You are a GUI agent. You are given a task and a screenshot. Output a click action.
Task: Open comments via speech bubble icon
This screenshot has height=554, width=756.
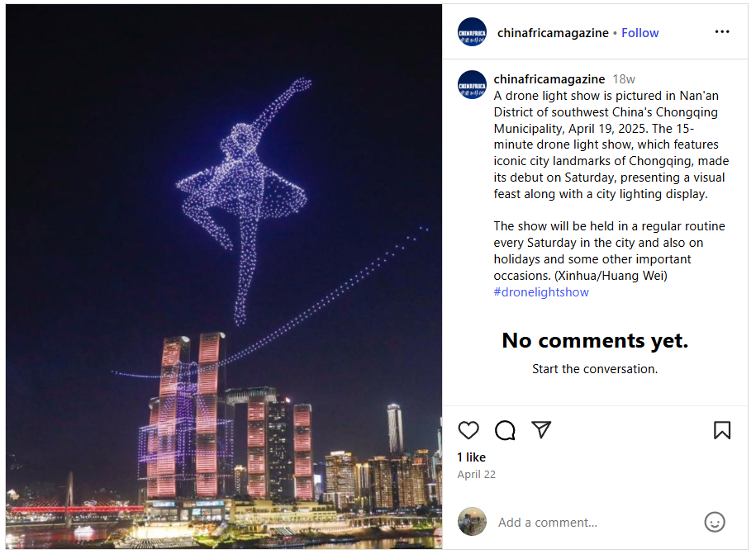pos(505,430)
